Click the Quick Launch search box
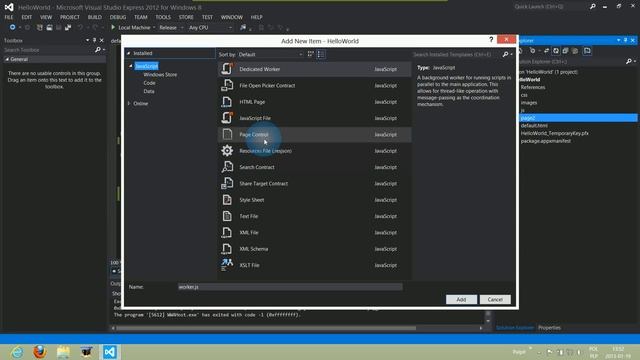Screen dimensions: 640x360 point(550,7)
